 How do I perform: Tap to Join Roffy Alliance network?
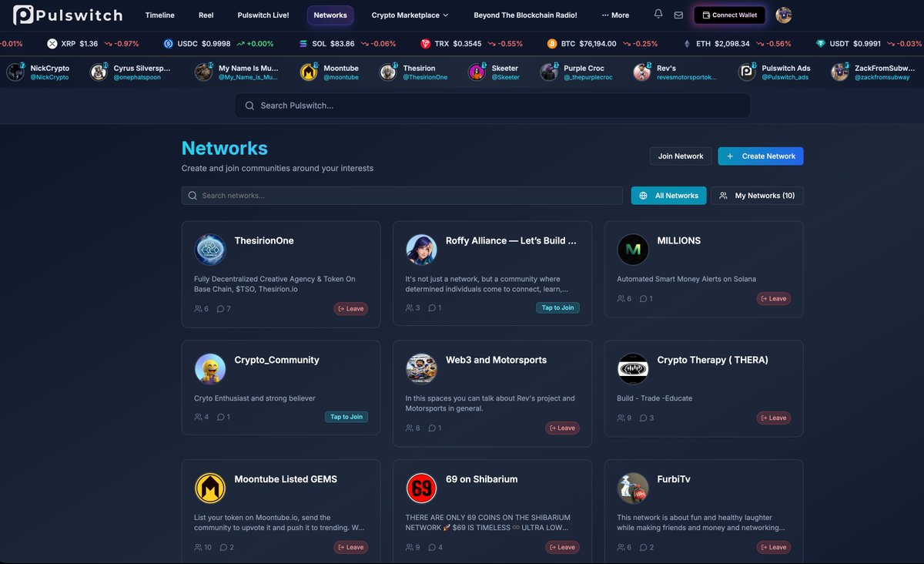point(557,307)
